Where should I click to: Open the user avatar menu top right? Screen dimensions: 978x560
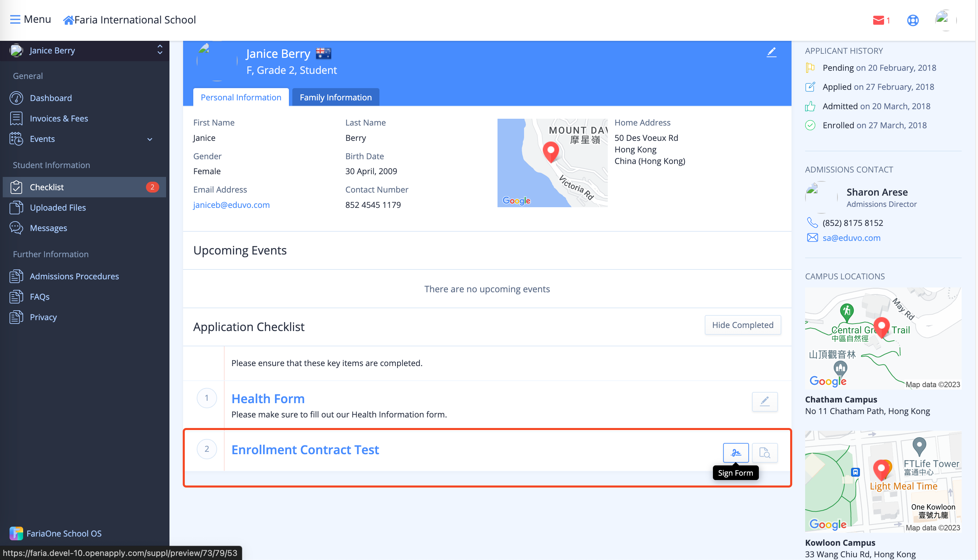pyautogui.click(x=945, y=20)
